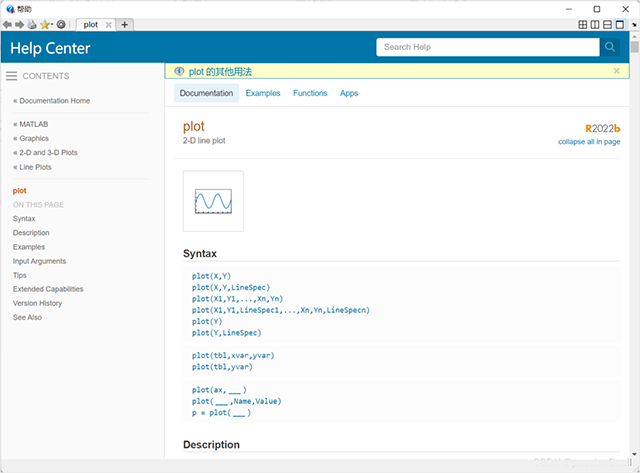Screen dimensions: 640x473
Task: Close the help window
Action: (x=625, y=9)
